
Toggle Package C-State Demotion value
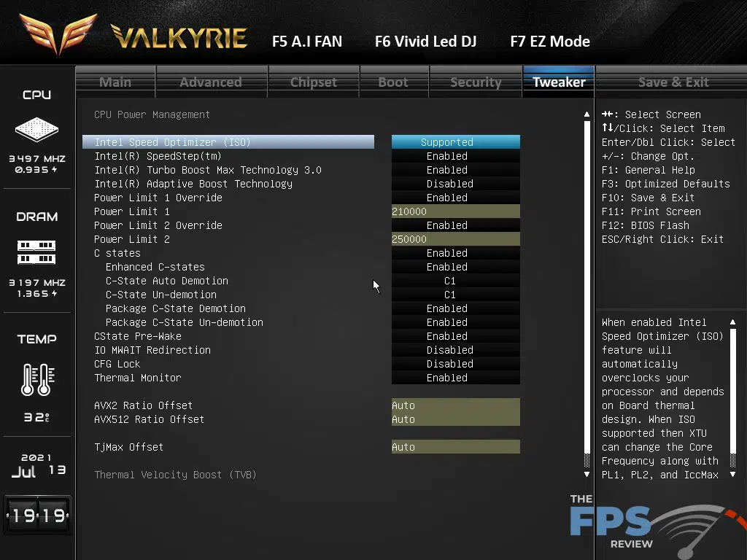[x=455, y=308]
